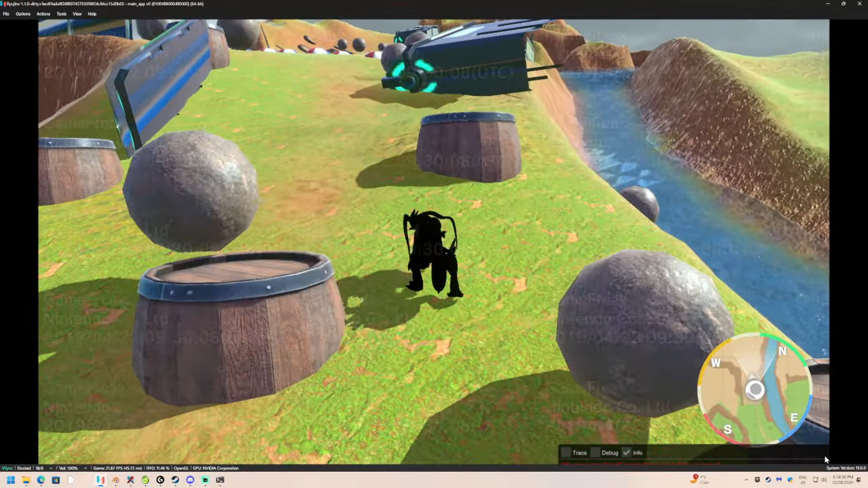Viewport: 868px width, 488px height.
Task: Open the Windows Start menu
Action: pos(11,480)
